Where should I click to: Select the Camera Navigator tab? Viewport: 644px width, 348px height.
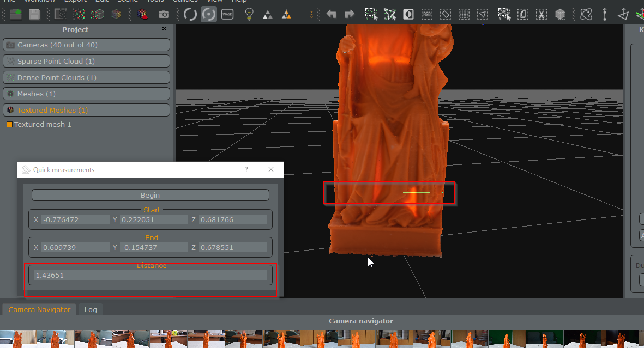tap(39, 309)
